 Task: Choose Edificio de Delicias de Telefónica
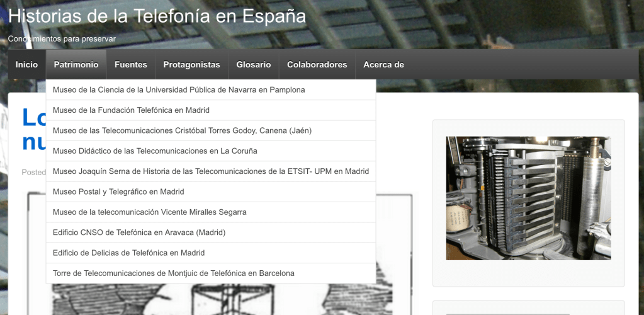click(x=128, y=253)
